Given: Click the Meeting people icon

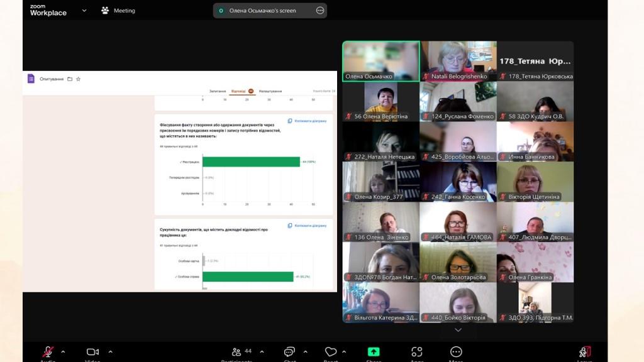Looking at the screenshot, I should pos(105,10).
